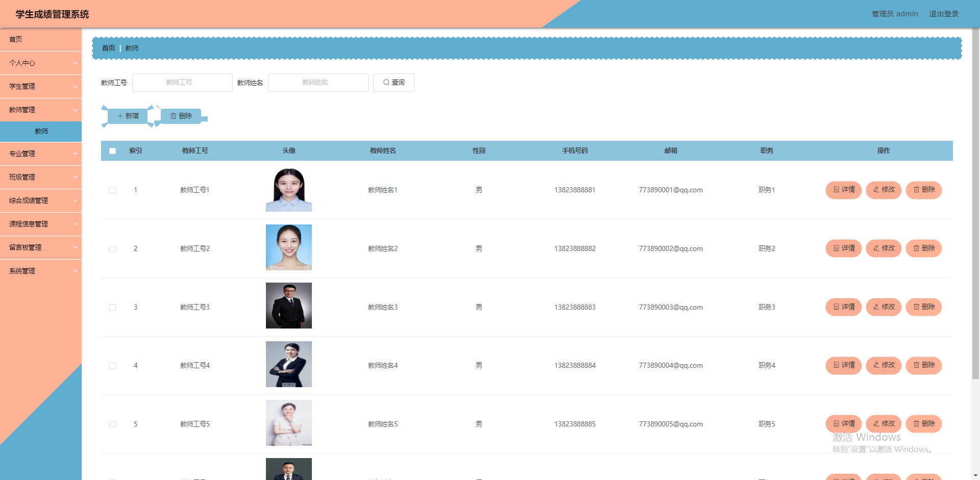Screen dimensions: 980x480
Task: Click 退出登录 to log out
Action: click(x=944, y=14)
